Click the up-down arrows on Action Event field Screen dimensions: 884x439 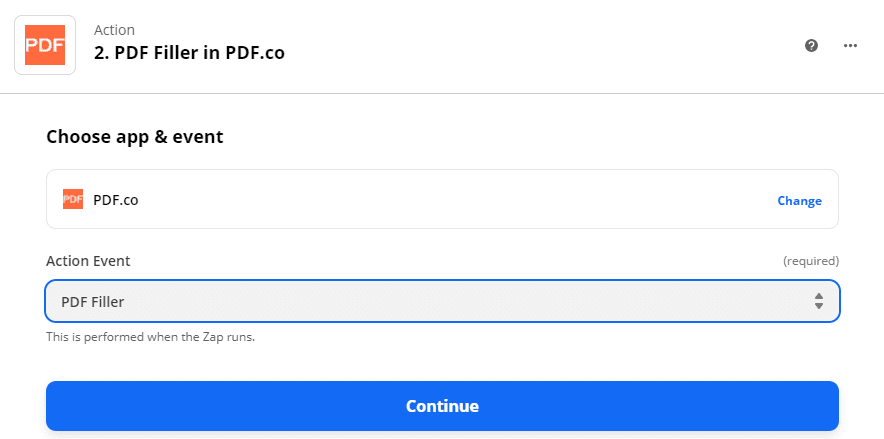[818, 301]
